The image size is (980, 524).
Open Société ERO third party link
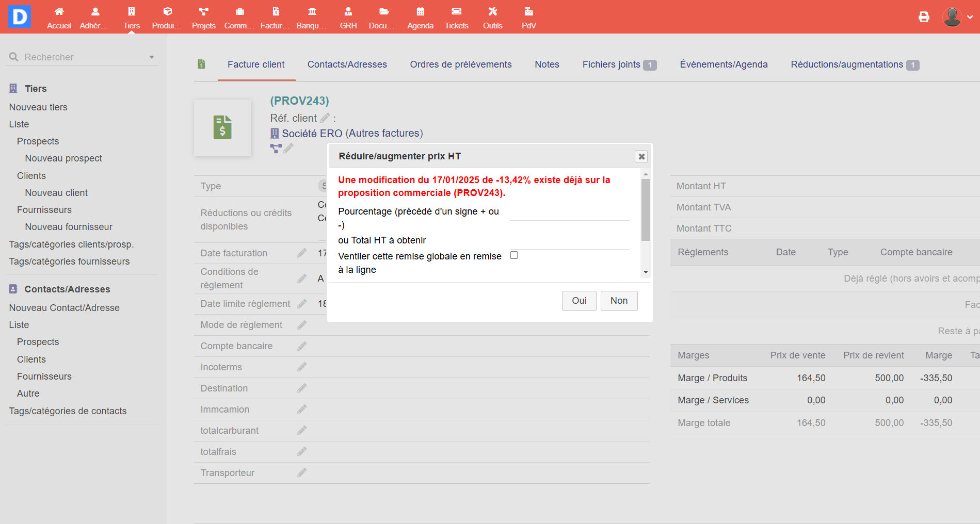click(312, 134)
